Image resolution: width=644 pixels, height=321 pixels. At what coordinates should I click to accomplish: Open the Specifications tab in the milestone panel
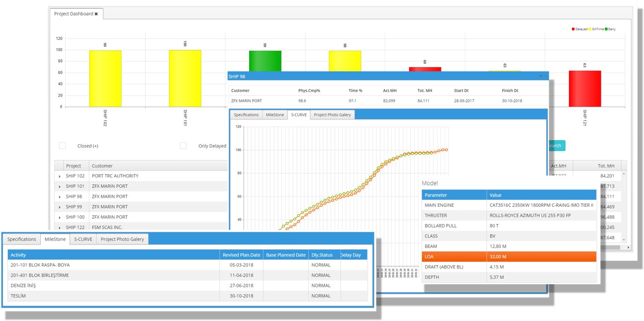pos(21,239)
